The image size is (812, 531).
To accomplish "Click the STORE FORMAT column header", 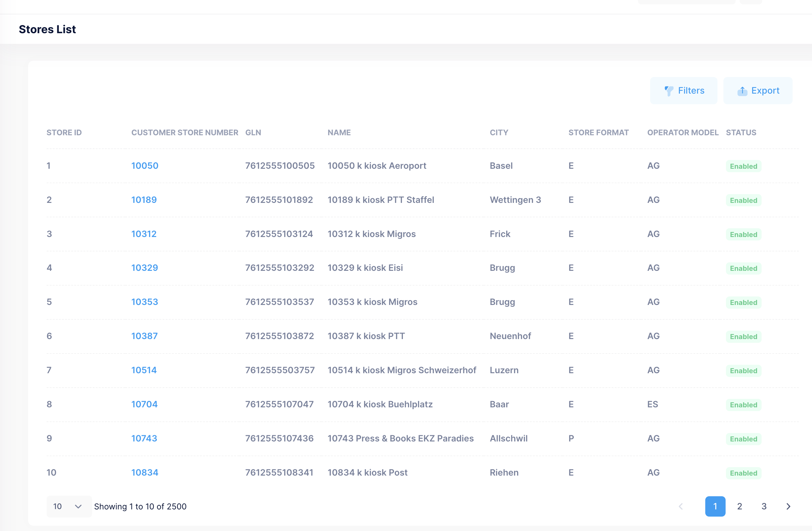I will [599, 132].
